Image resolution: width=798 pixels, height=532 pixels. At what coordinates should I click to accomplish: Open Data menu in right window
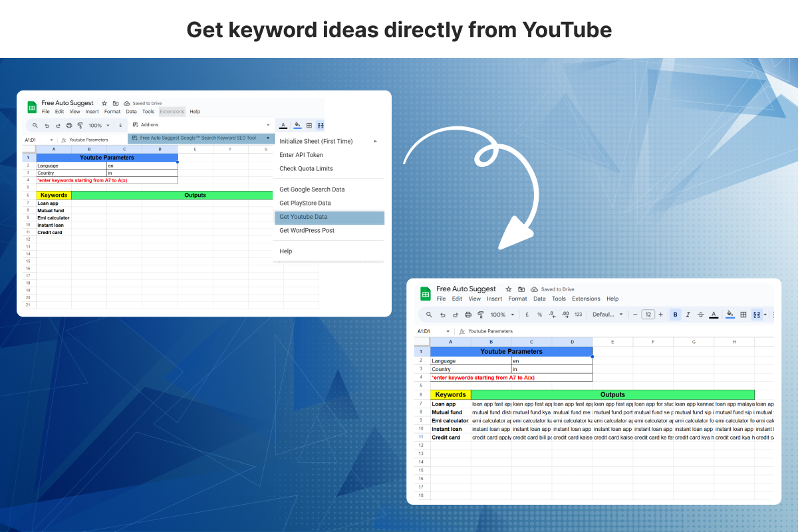coord(539,299)
